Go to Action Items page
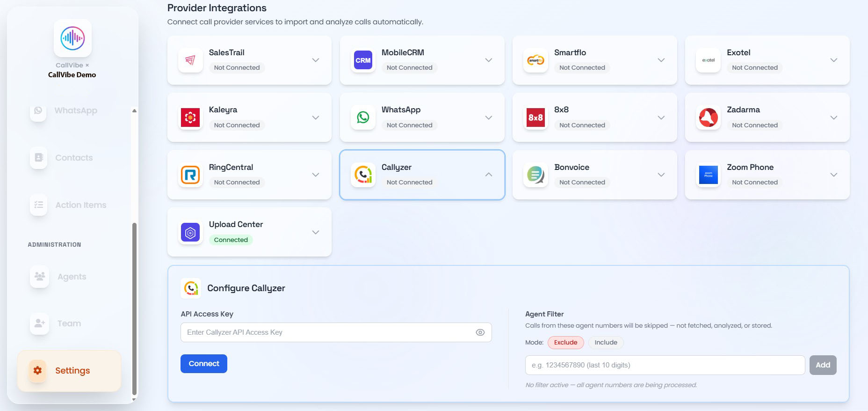Screen dimensions: 868x411 (x=69, y=205)
